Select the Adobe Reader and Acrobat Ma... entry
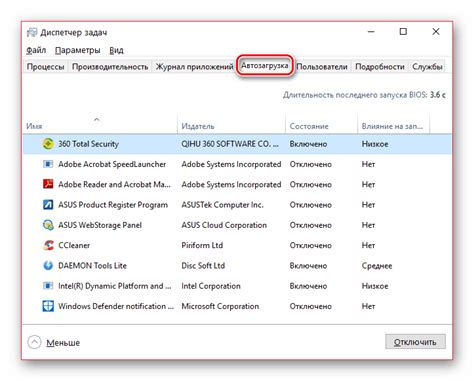 pos(114,184)
